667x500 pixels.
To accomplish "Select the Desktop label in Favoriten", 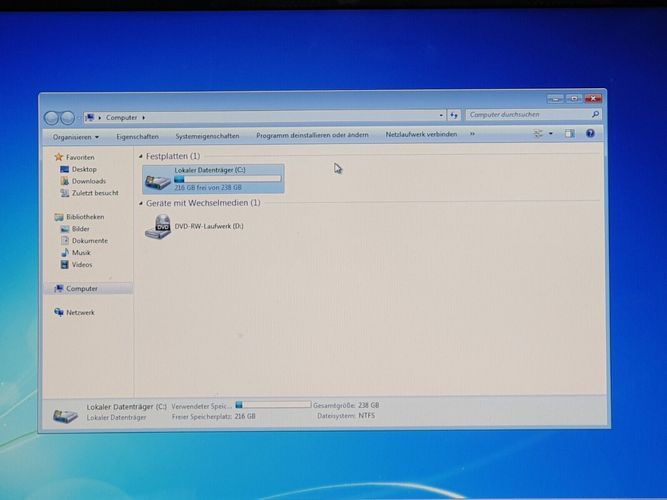I will pyautogui.click(x=84, y=169).
